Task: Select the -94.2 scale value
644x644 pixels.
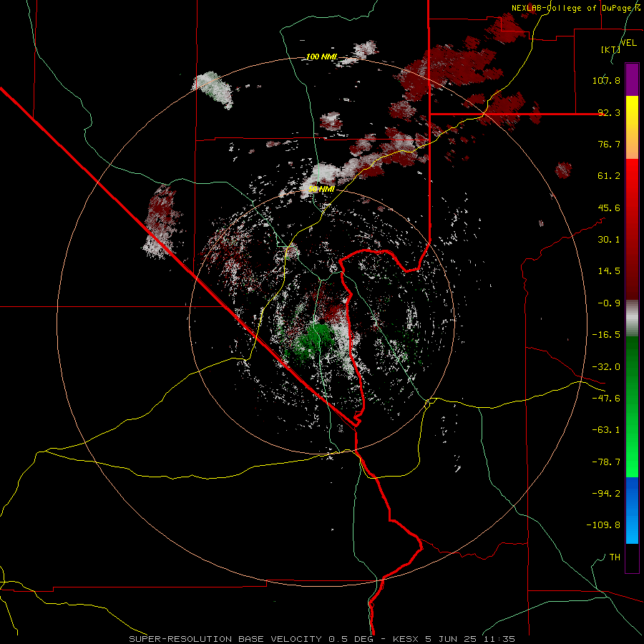Action: [x=606, y=494]
